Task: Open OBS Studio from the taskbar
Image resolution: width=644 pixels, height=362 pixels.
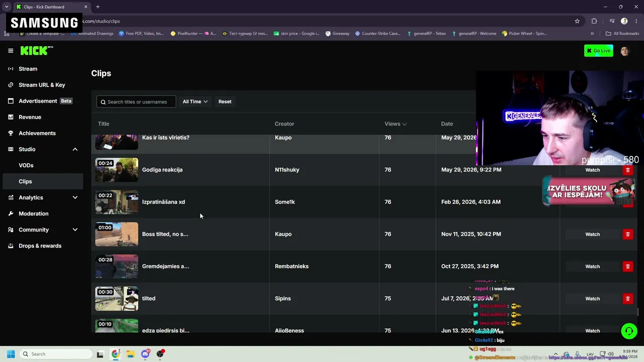Action: pyautogui.click(x=160, y=354)
